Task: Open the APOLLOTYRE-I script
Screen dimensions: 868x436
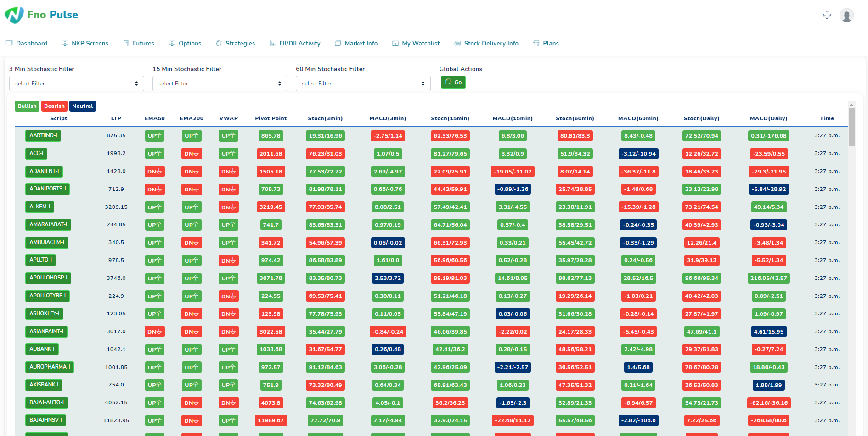Action: (48, 296)
